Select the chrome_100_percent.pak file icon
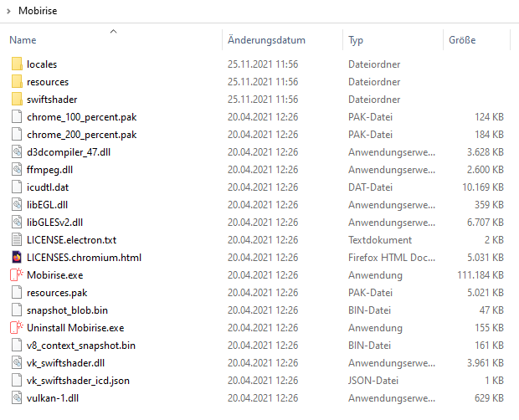The height and width of the screenshot is (420, 519). (x=17, y=117)
